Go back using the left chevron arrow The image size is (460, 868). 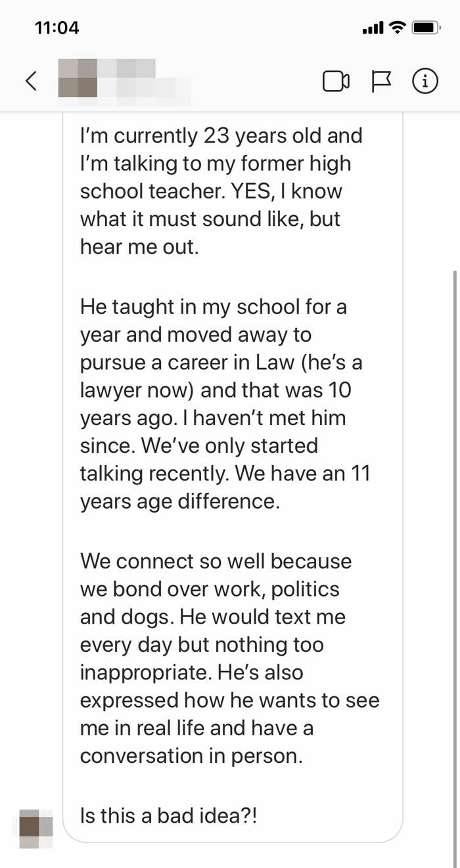point(31,81)
